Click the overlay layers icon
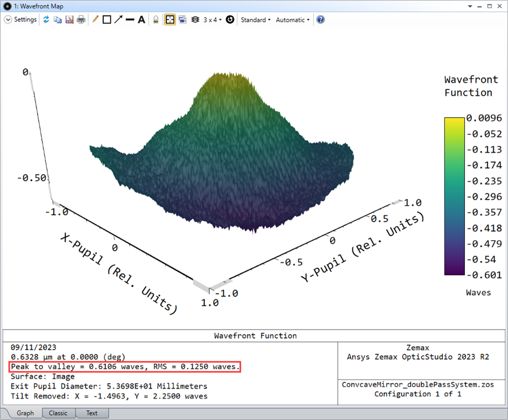 195,20
